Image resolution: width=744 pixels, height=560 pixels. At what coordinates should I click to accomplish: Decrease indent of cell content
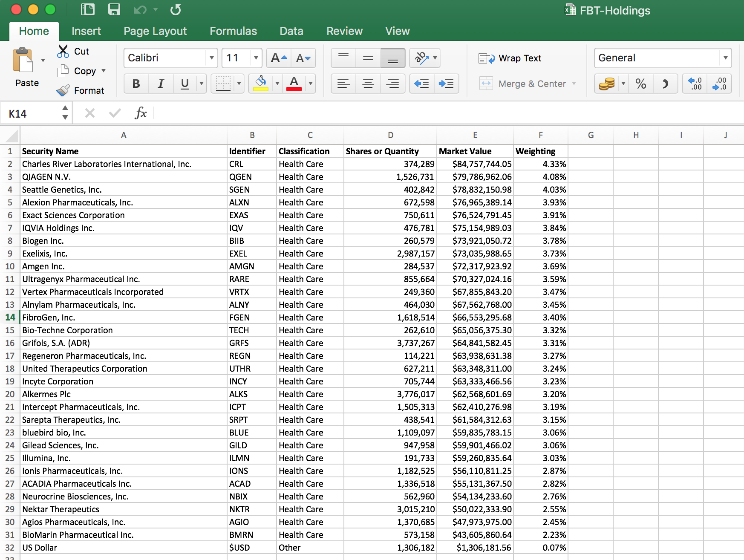[x=421, y=83]
